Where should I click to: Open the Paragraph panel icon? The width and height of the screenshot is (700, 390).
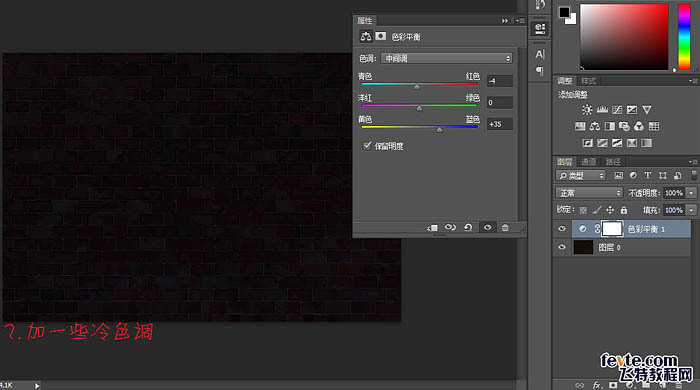(540, 71)
